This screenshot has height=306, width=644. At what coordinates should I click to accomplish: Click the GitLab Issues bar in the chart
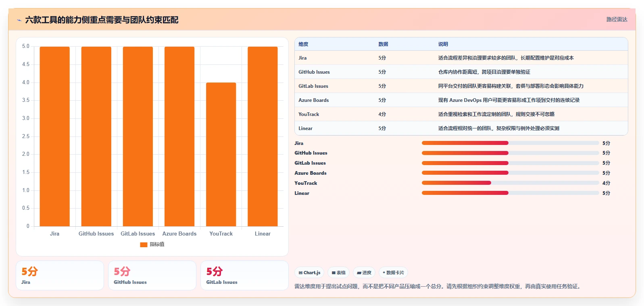(138, 136)
